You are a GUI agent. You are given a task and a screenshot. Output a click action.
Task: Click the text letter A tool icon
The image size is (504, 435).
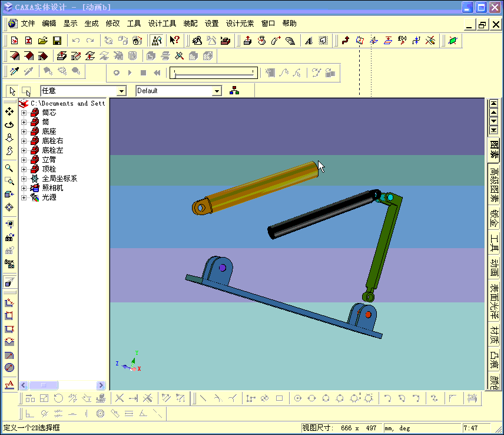[309, 41]
